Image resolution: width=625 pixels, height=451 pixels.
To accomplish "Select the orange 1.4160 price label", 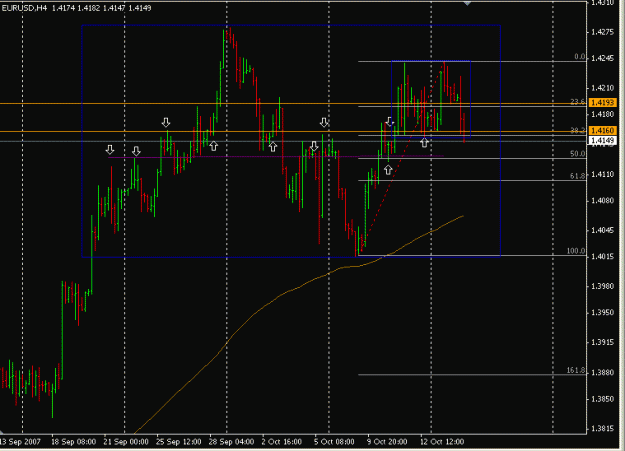I will pos(602,130).
